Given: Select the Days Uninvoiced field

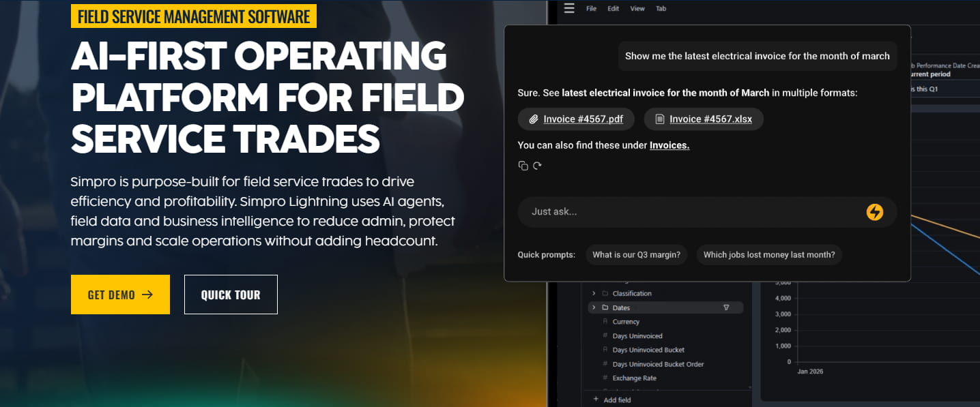Looking at the screenshot, I should [637, 336].
